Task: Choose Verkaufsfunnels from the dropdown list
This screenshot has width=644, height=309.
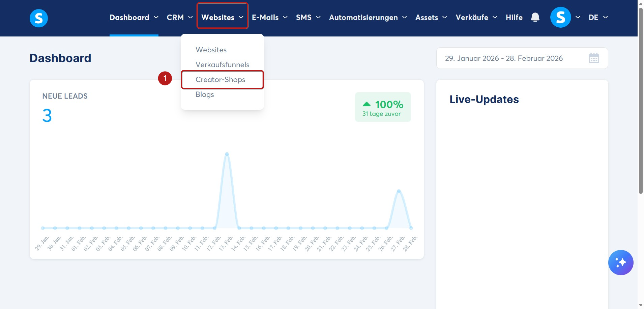Action: [223, 65]
